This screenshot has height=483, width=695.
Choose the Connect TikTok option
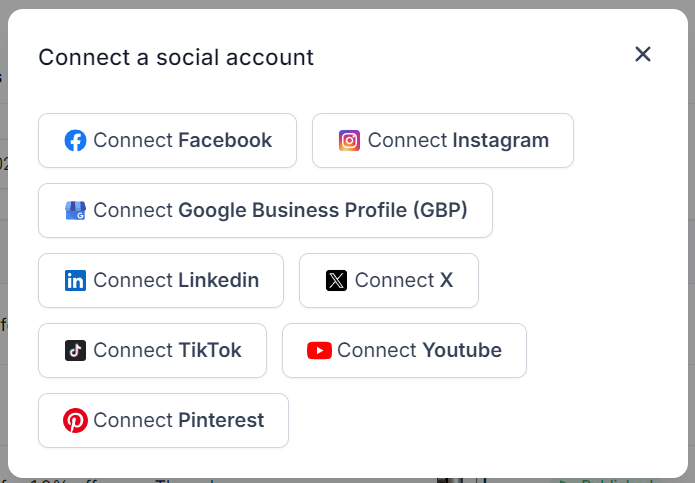point(152,350)
